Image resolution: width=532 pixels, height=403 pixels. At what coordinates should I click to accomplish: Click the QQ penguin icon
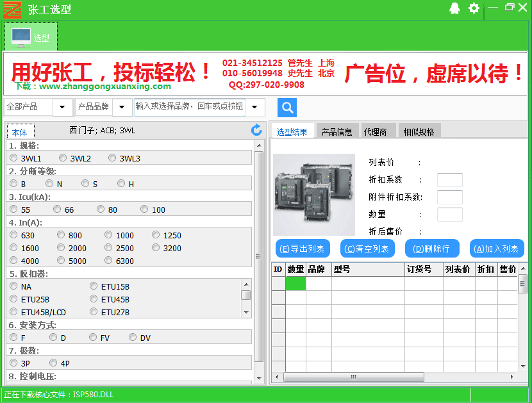click(454, 8)
